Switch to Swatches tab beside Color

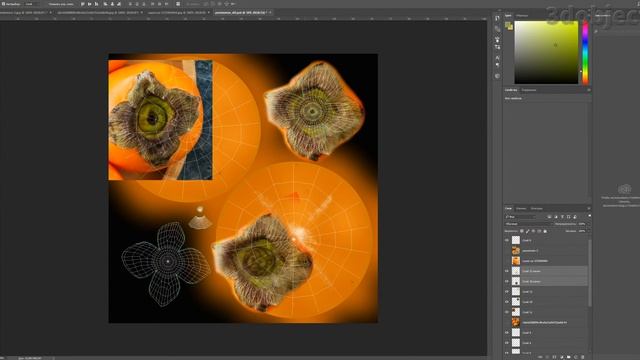(522, 16)
